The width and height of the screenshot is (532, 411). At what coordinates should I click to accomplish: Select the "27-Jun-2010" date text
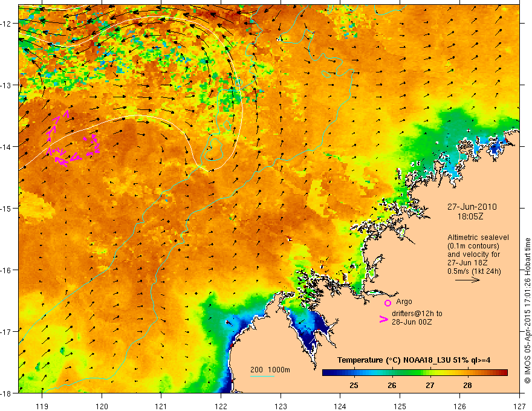[472, 207]
